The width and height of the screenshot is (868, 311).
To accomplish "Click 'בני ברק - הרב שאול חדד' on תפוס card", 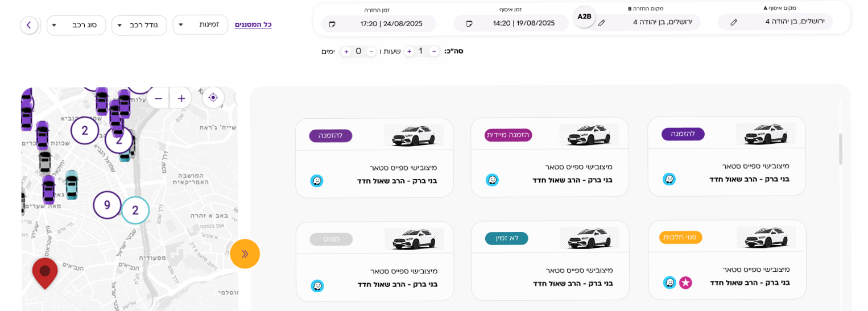I will [397, 284].
